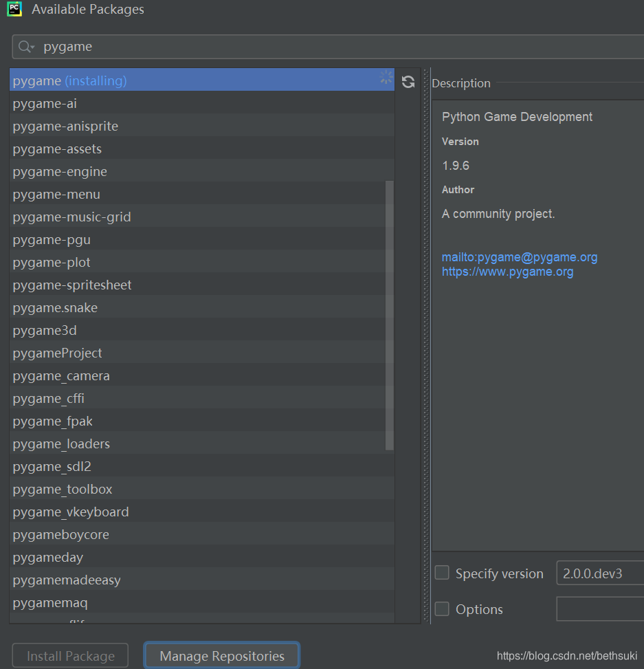Select the pygame (installing) row
Screen dimensions: 644x669
[202, 79]
